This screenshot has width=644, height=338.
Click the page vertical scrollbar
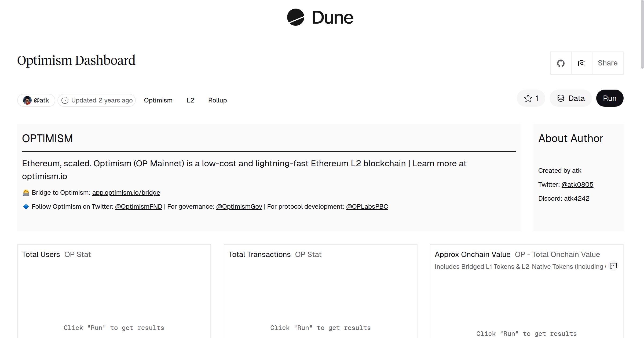[642, 35]
